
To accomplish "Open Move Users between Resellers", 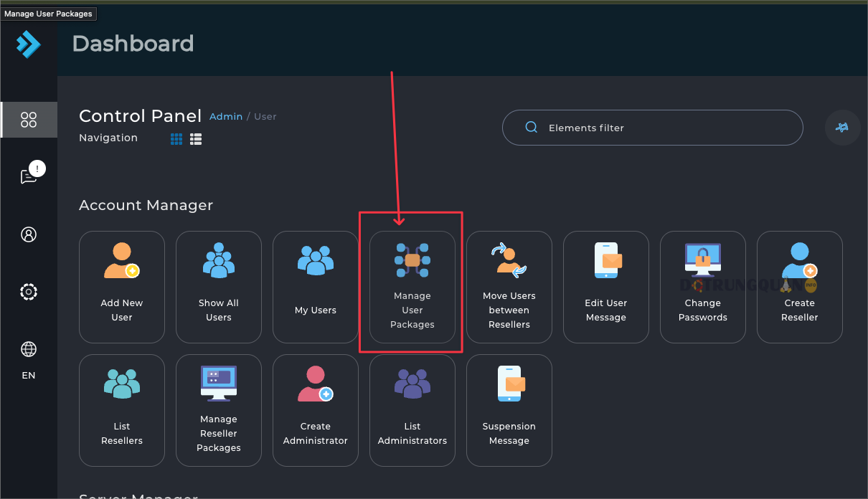I will tap(509, 287).
